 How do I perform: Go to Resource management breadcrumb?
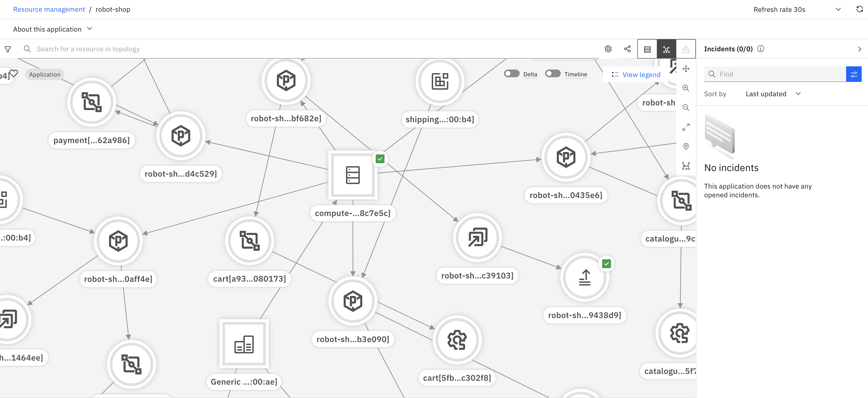coord(49,9)
